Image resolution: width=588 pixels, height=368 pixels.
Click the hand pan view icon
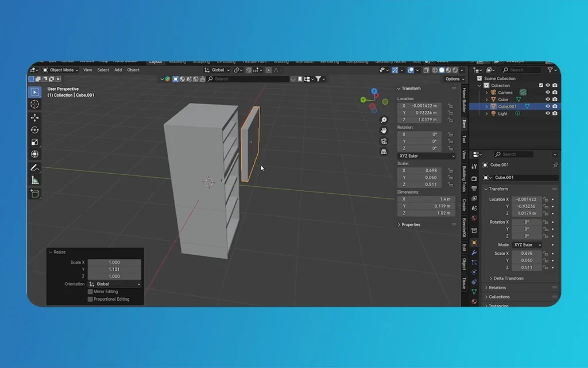[x=384, y=131]
